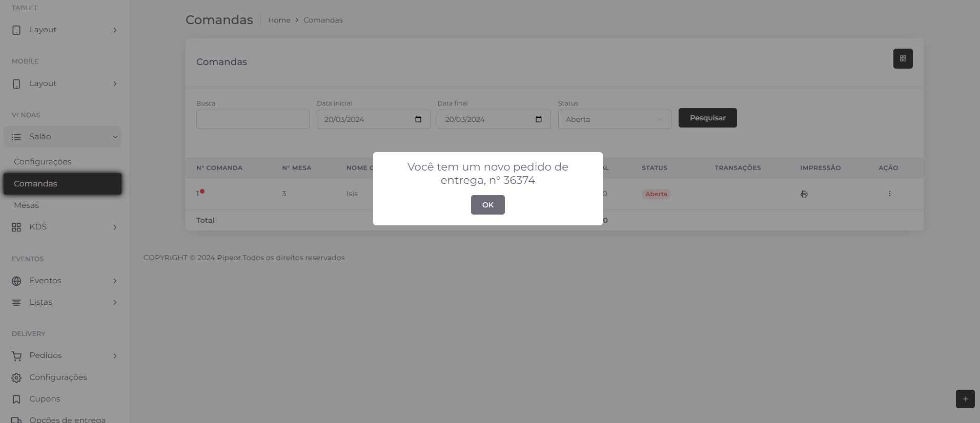Viewport: 980px width, 423px height.
Task: Click the Cupons bookmark icon
Action: pyautogui.click(x=16, y=399)
